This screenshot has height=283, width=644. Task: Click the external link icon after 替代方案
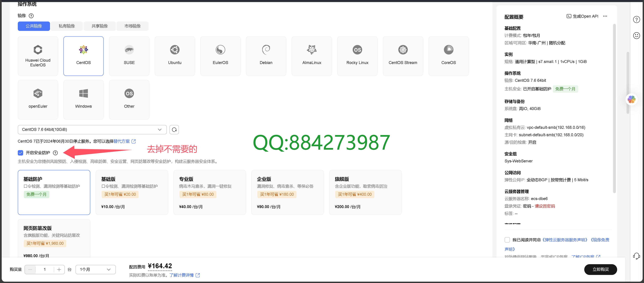click(134, 141)
